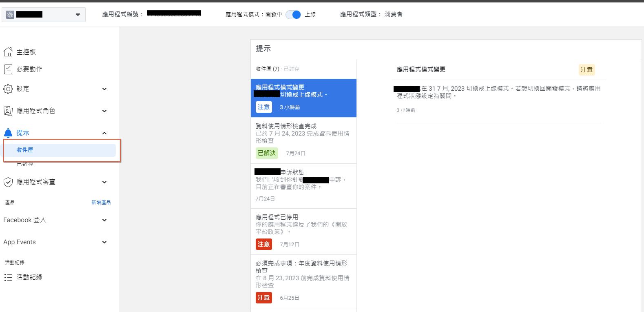This screenshot has height=312, width=644.
Task: Click the app roles person icon
Action: pos(8,111)
